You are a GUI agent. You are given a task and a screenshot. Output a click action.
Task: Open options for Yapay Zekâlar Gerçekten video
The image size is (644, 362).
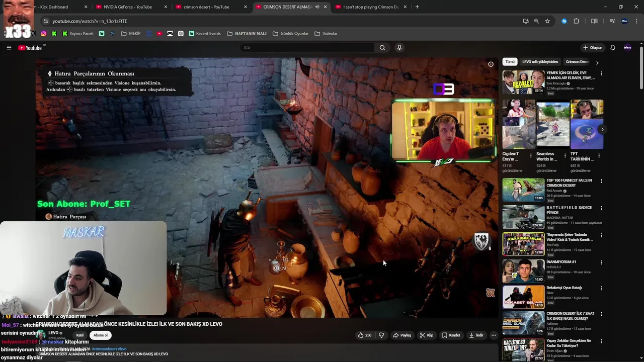coord(601,341)
